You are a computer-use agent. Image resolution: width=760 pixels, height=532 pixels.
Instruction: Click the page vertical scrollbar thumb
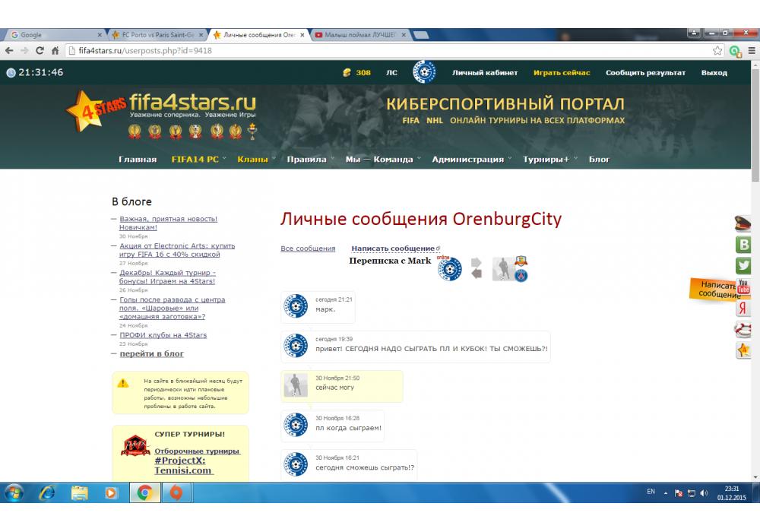tap(755, 126)
